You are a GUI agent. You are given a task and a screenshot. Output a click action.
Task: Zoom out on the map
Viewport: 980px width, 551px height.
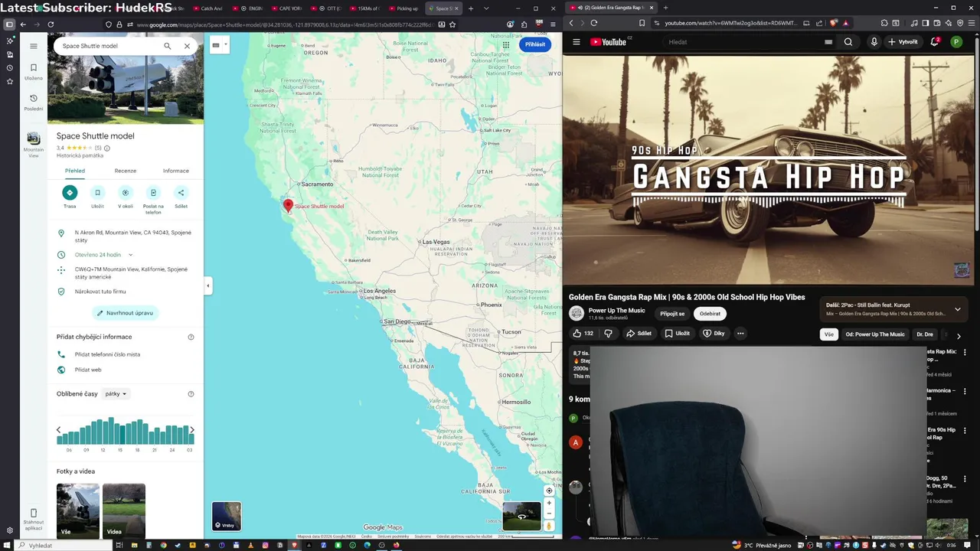[x=549, y=514]
